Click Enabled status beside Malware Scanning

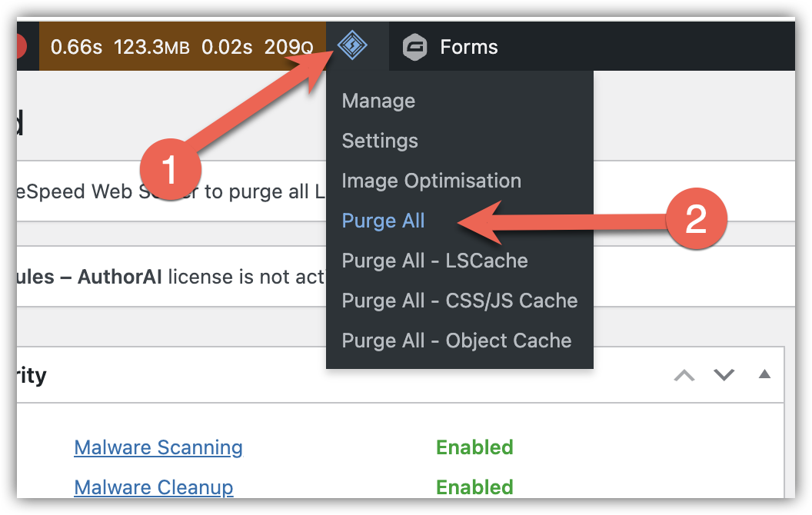tap(474, 447)
